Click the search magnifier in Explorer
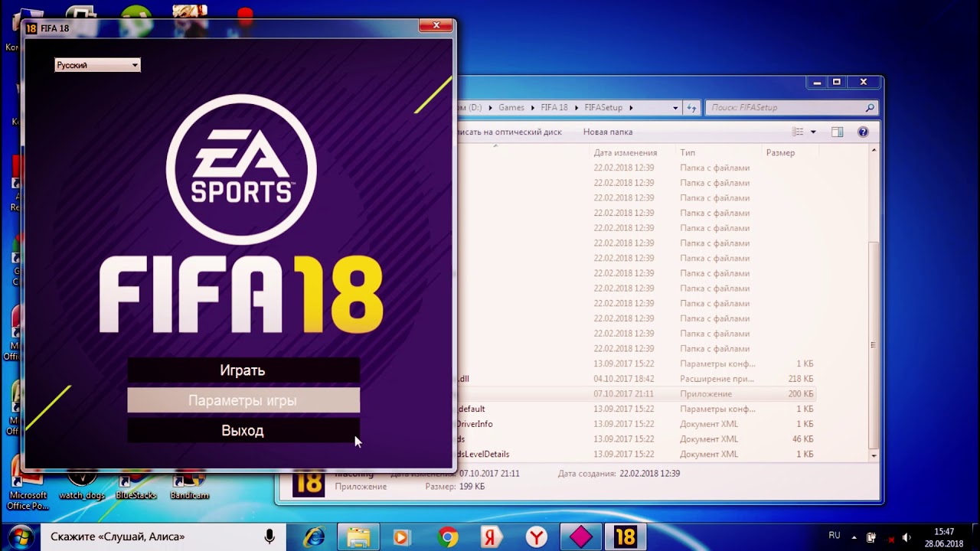Image resolution: width=980 pixels, height=551 pixels. tap(870, 108)
